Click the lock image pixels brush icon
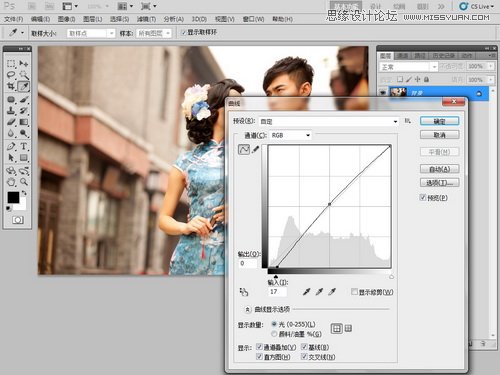Viewport: 500px width, 375px height. (409, 80)
